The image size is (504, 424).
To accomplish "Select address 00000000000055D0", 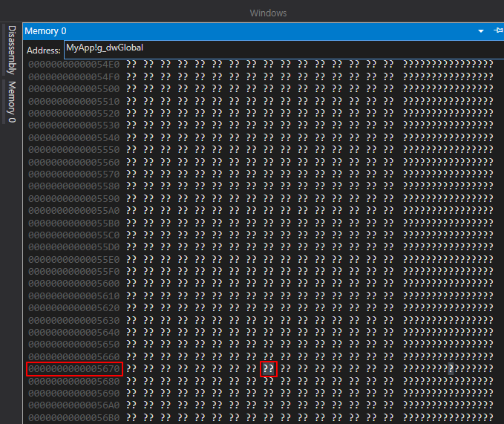I will 74,247.
